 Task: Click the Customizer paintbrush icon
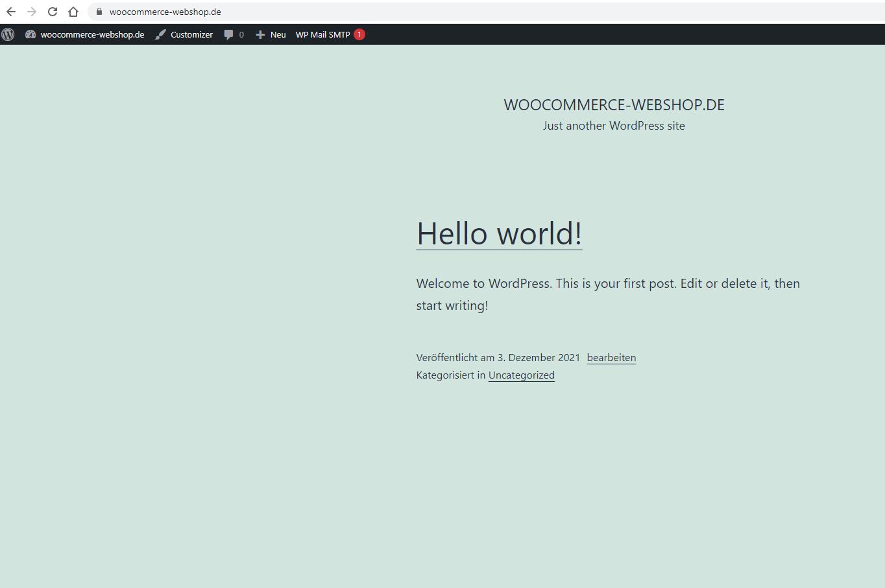click(160, 34)
